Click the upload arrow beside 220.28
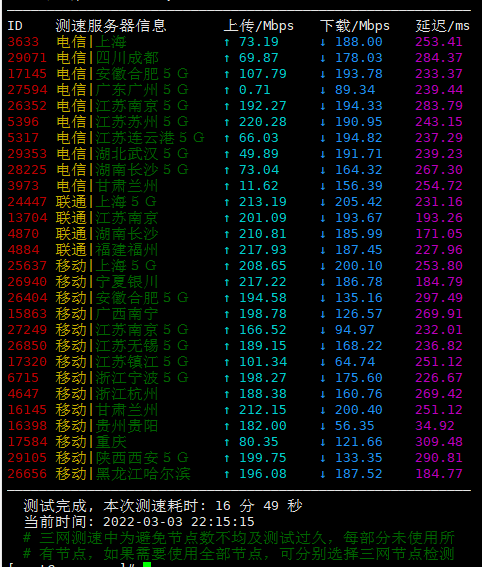482x567 pixels. coord(227,122)
